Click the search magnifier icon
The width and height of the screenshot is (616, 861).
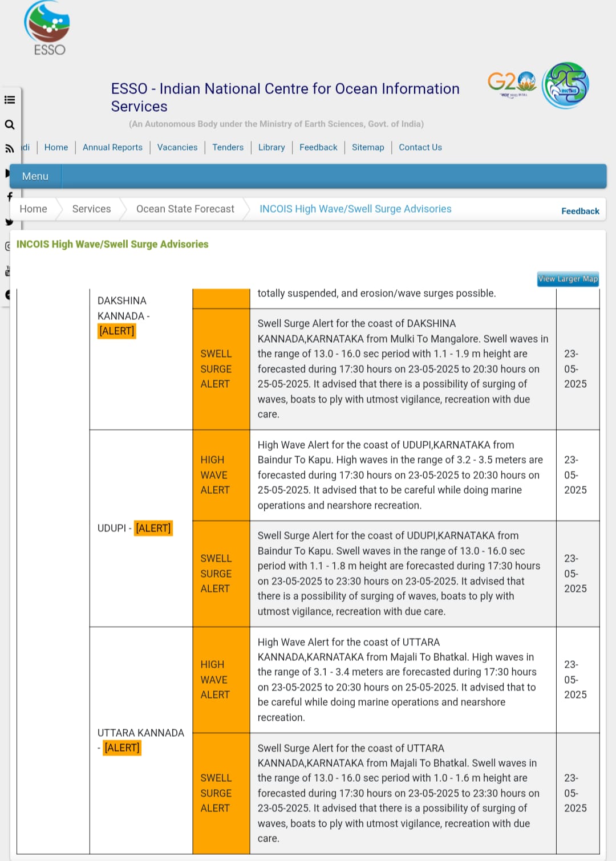(10, 124)
